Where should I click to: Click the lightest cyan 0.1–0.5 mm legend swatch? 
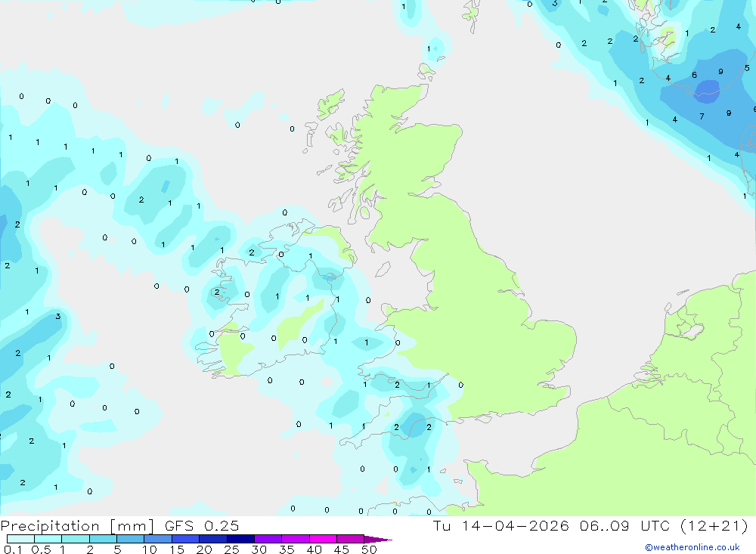tap(20, 539)
